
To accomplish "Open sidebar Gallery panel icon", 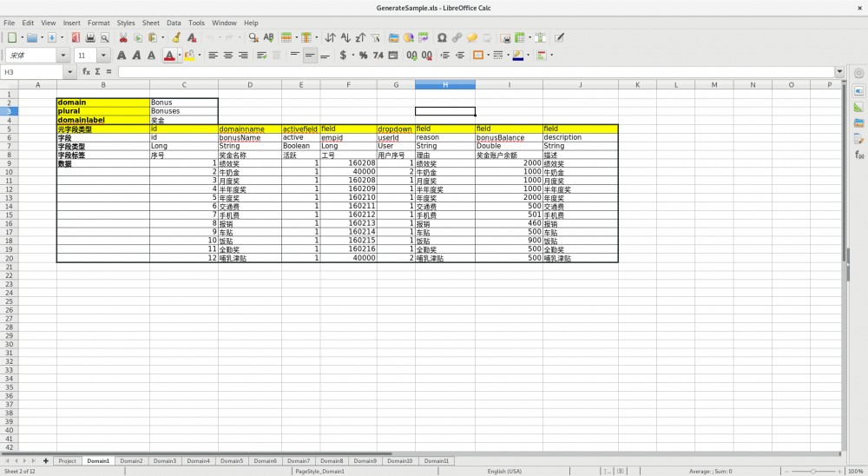I will (858, 122).
